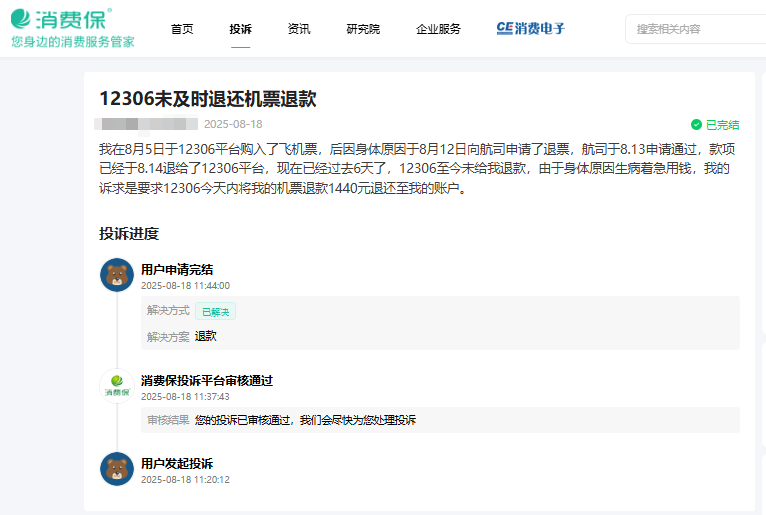Screen dimensions: 766x515
Task: Click the 消费保投诉平台审核通过 step title
Action: [207, 381]
